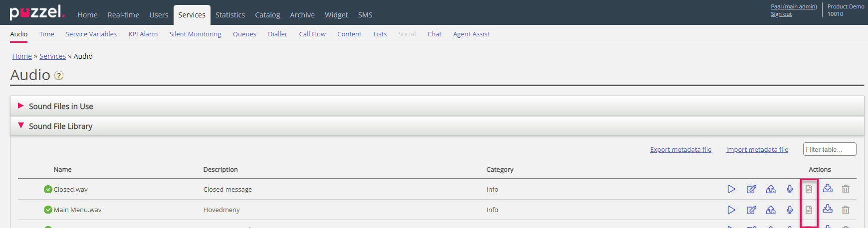Expand the Sound Files in Use section

(61, 107)
